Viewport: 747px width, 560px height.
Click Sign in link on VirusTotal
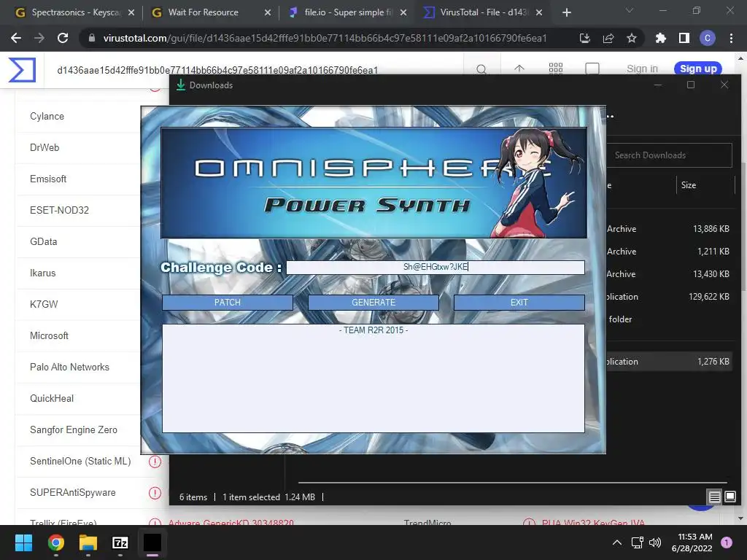(642, 69)
